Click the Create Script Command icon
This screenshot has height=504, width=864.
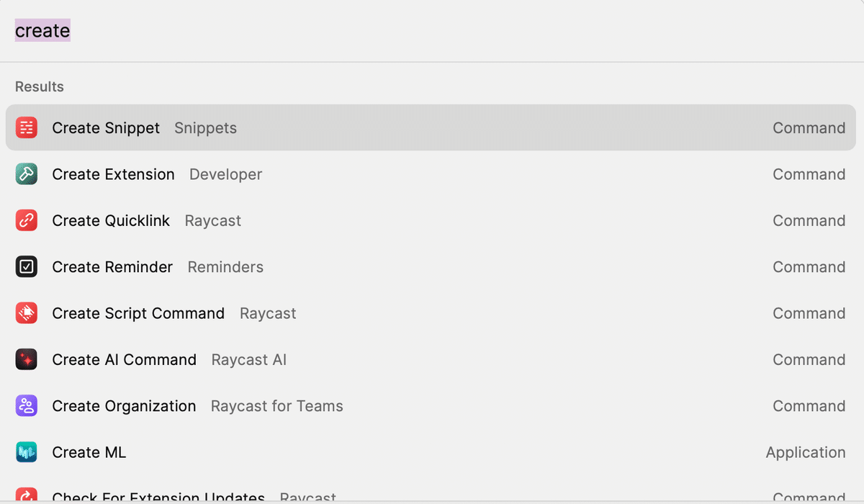[27, 313]
